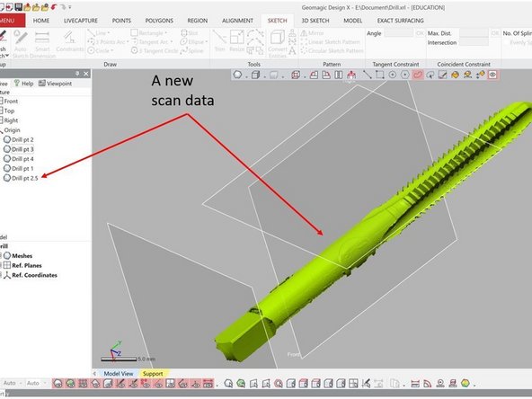Select scan data Drill pt 2
Screen dimensions: 532x399
19,140
